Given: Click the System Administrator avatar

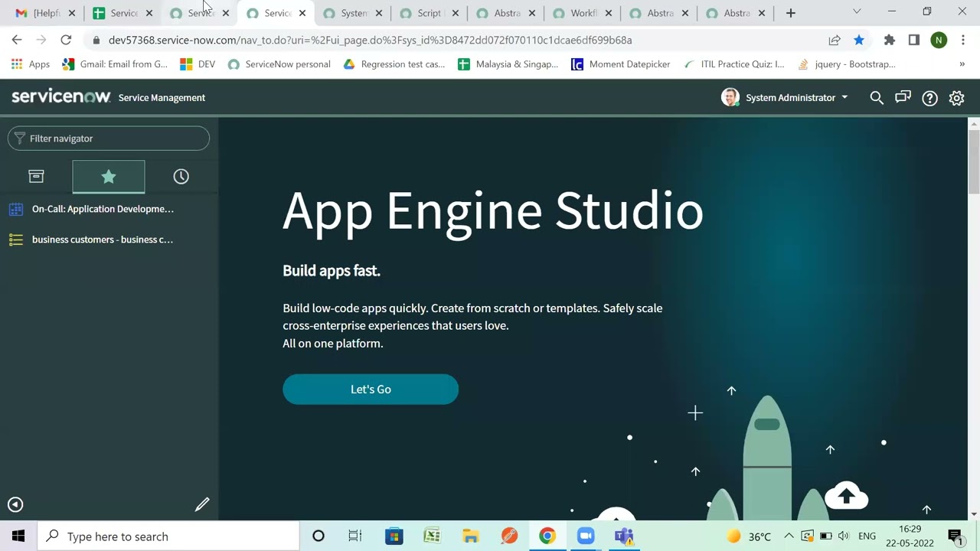Looking at the screenshot, I should pyautogui.click(x=730, y=97).
